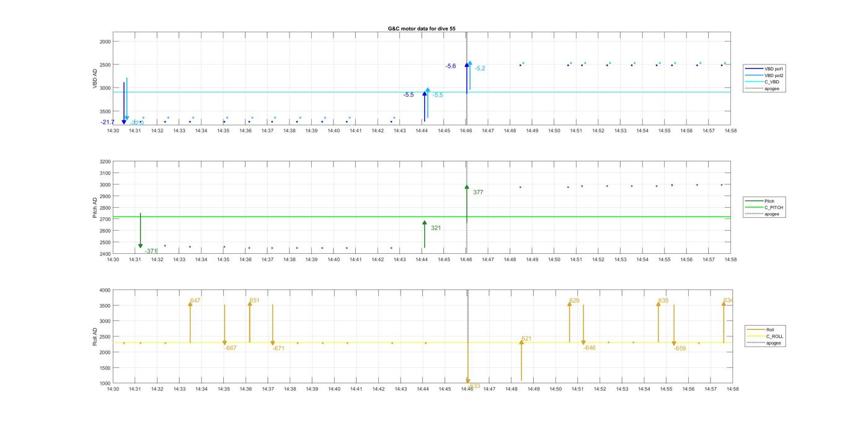
Task: Click the "-371" pitch data label
Action: pyautogui.click(x=151, y=251)
